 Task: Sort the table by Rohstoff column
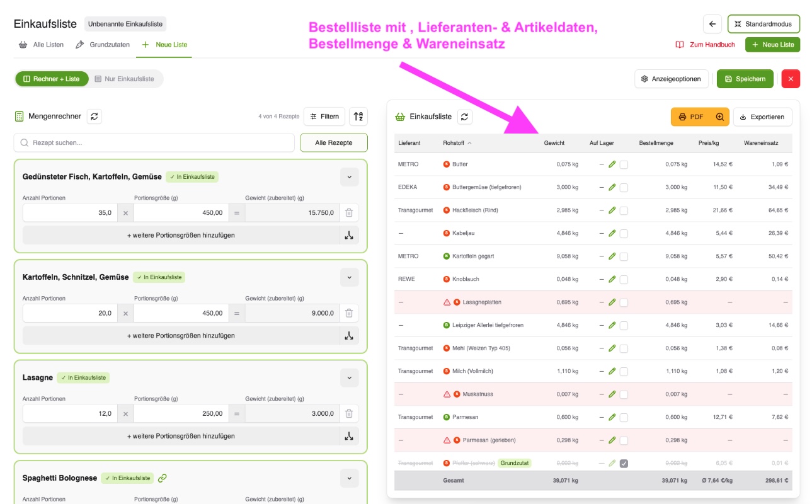(x=457, y=143)
